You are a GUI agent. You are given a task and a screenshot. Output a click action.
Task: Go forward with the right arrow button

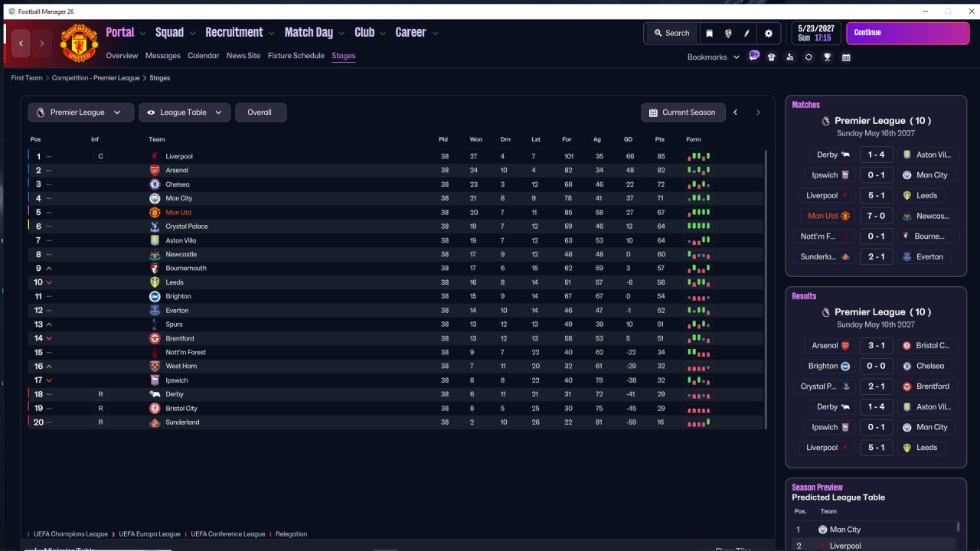point(42,44)
